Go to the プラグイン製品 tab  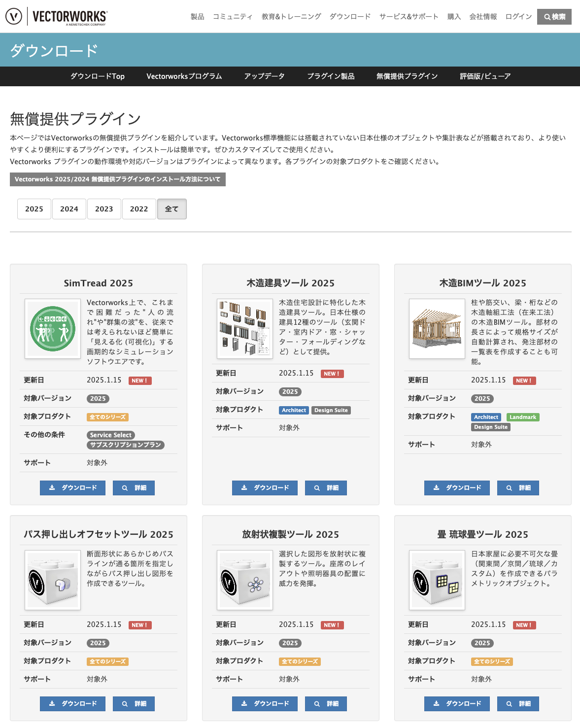[x=331, y=76]
